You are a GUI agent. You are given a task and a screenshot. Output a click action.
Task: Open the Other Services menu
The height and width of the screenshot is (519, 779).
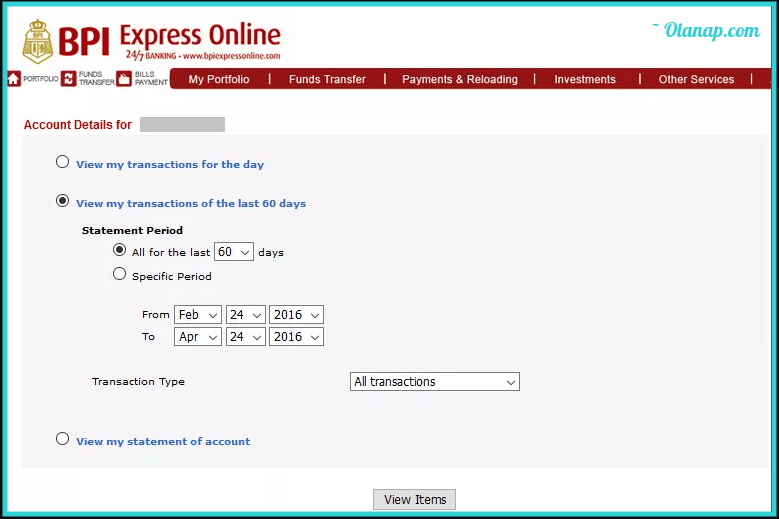696,79
